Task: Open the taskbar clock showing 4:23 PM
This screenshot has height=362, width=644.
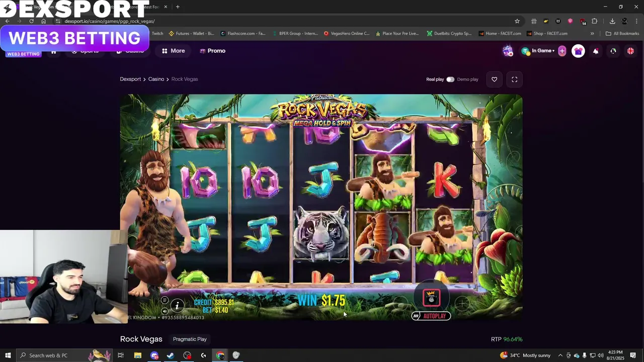Action: tap(615, 355)
